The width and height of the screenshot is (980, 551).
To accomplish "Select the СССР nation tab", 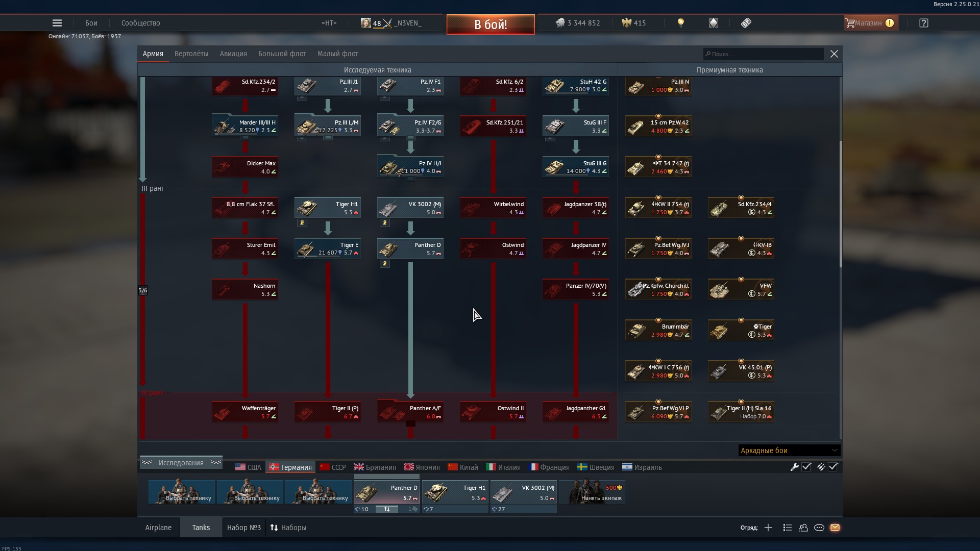I will [x=333, y=467].
